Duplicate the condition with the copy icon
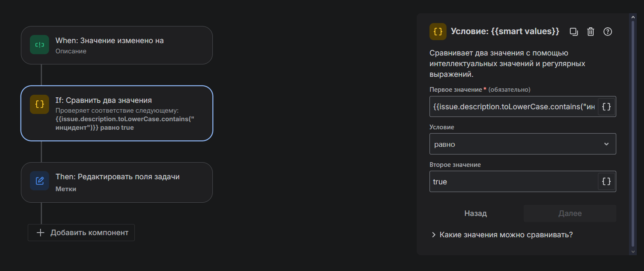The height and width of the screenshot is (271, 644). point(574,32)
